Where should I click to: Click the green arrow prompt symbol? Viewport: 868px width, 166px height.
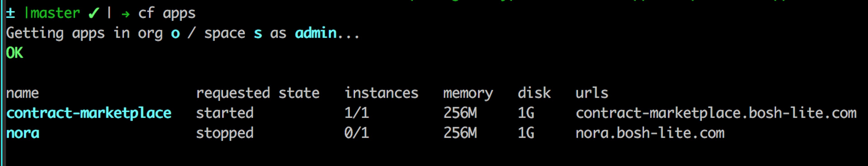[x=125, y=14]
